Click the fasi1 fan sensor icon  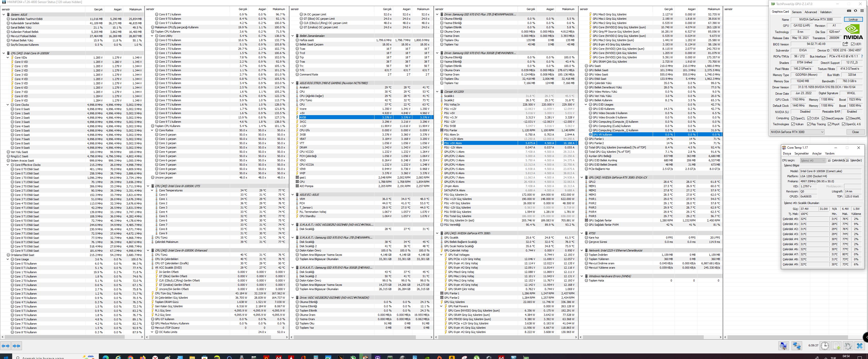pyautogui.click(x=297, y=177)
